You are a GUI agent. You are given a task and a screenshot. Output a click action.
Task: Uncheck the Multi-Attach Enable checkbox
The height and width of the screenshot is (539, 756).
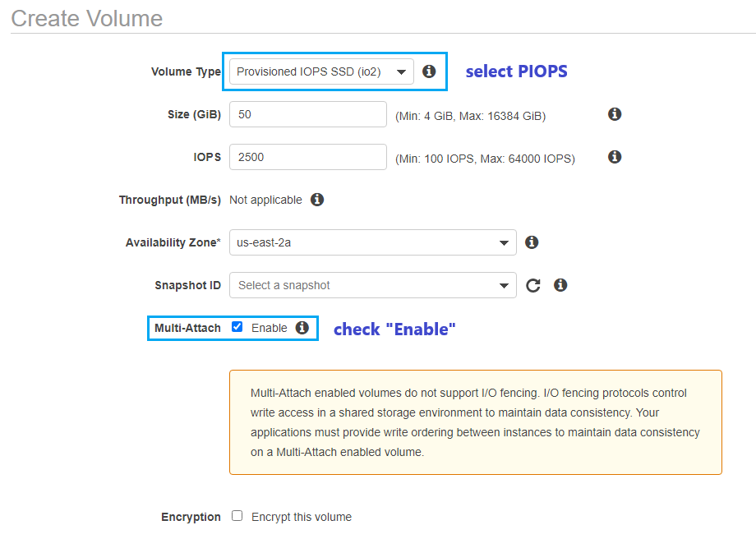click(x=237, y=327)
